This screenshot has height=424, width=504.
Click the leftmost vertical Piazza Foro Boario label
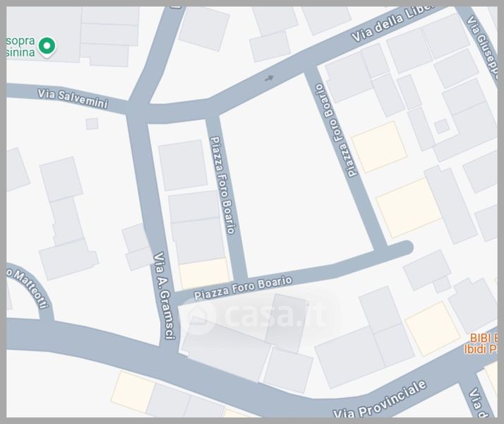point(222,186)
